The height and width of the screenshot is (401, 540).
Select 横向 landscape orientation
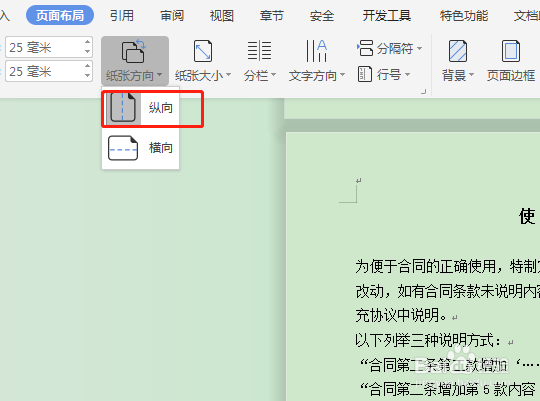(141, 148)
